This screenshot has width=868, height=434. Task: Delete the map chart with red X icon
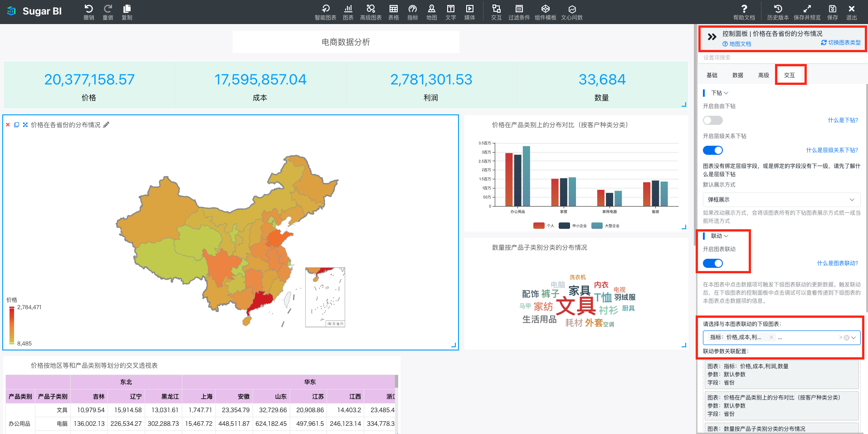(x=8, y=125)
